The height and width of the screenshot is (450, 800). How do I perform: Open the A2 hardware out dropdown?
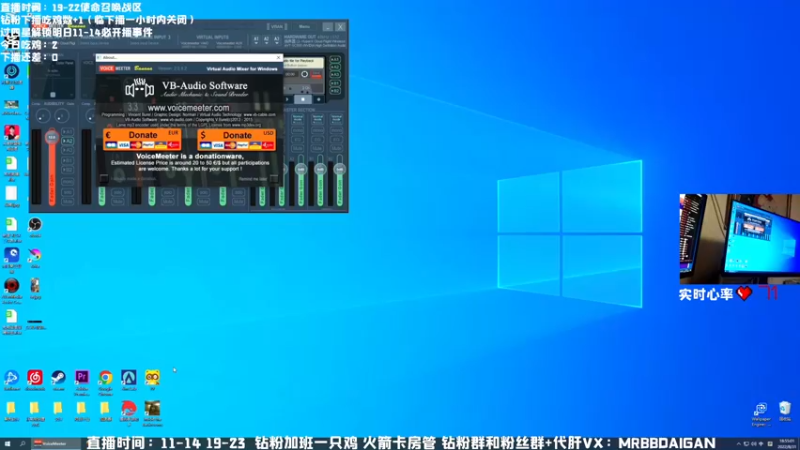coord(266,40)
